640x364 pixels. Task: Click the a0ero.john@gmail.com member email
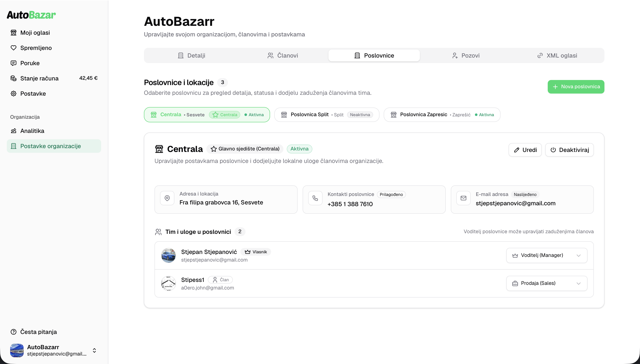[207, 288]
